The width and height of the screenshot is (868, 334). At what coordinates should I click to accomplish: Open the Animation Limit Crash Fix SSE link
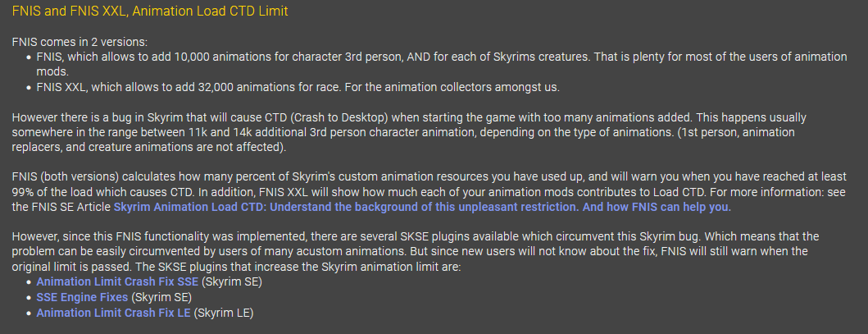coord(117,282)
